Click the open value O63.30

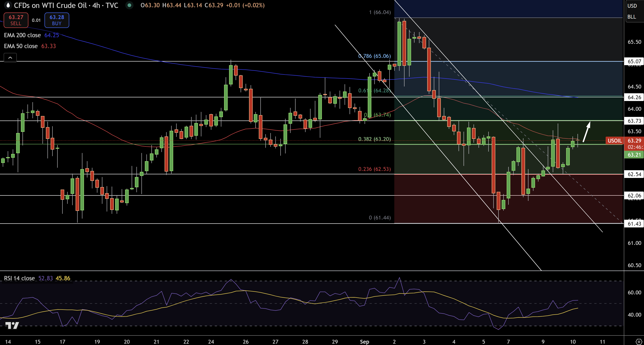coord(150,5)
